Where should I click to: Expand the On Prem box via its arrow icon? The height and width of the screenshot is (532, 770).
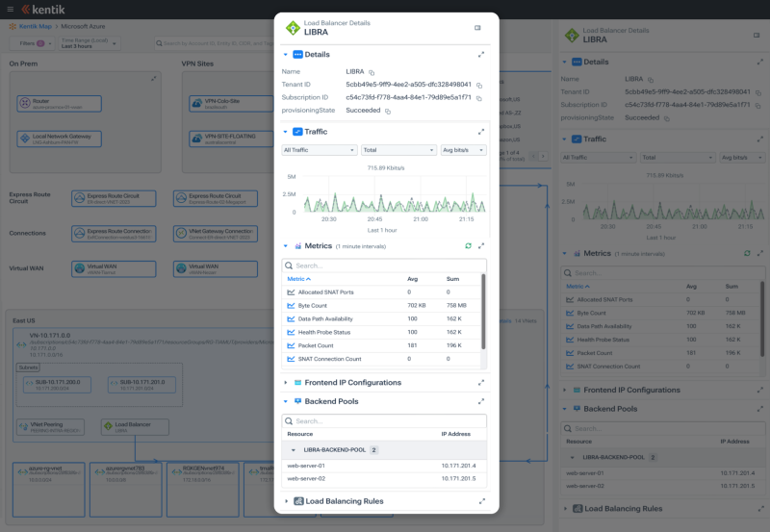click(154, 79)
